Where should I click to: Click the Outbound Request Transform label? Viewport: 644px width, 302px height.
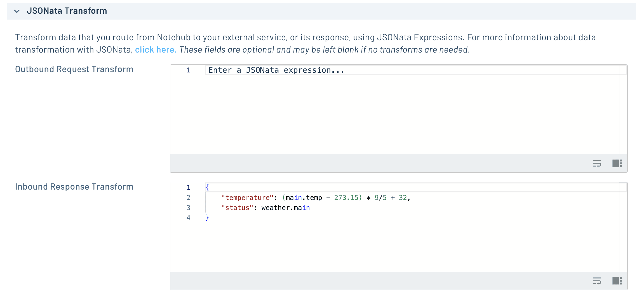coord(74,69)
